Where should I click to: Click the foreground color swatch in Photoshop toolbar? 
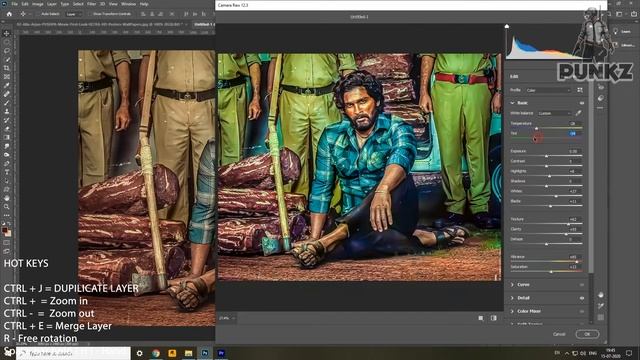click(x=5, y=231)
